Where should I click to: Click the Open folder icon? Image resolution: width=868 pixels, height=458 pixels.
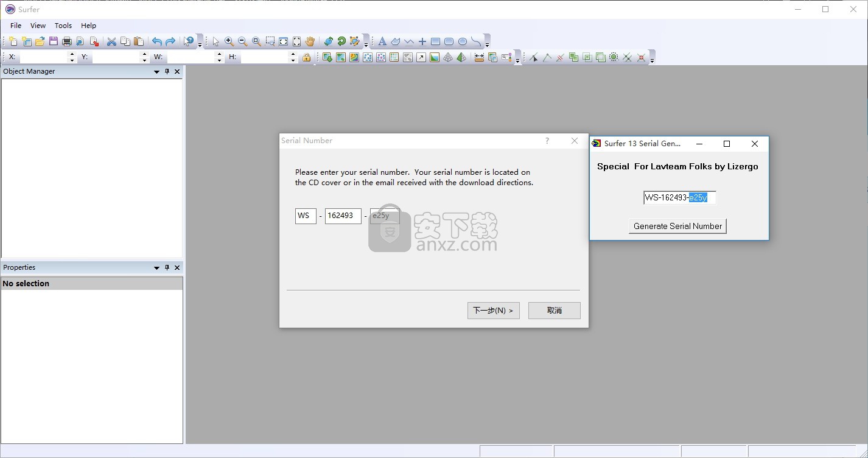pyautogui.click(x=40, y=41)
